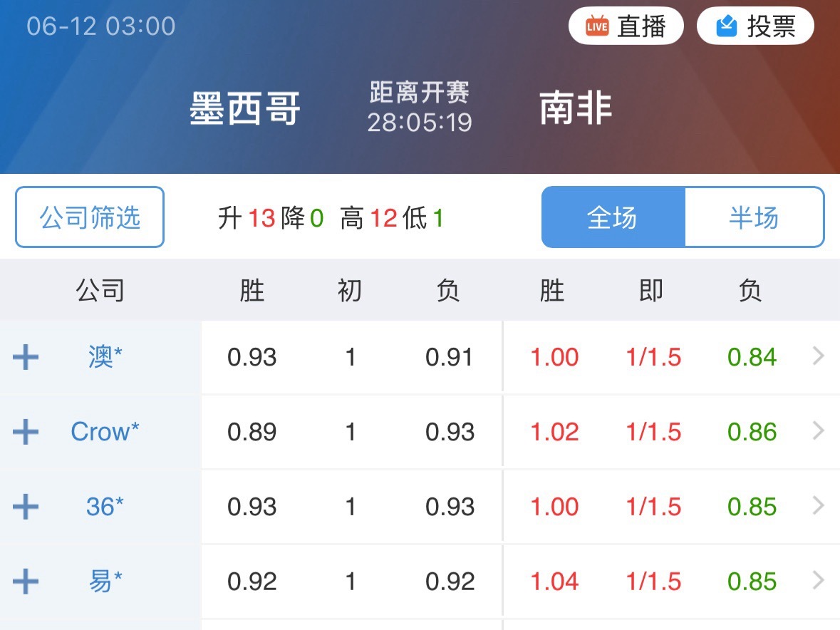Image resolution: width=840 pixels, height=630 pixels.
Task: Expand the 澳* row with plus icon
Action: [26, 357]
